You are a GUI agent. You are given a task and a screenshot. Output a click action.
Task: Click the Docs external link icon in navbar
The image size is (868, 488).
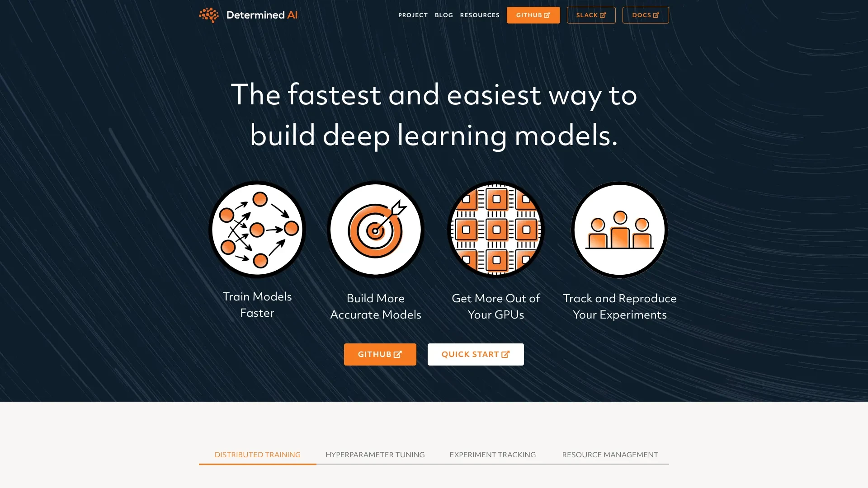[x=656, y=15]
